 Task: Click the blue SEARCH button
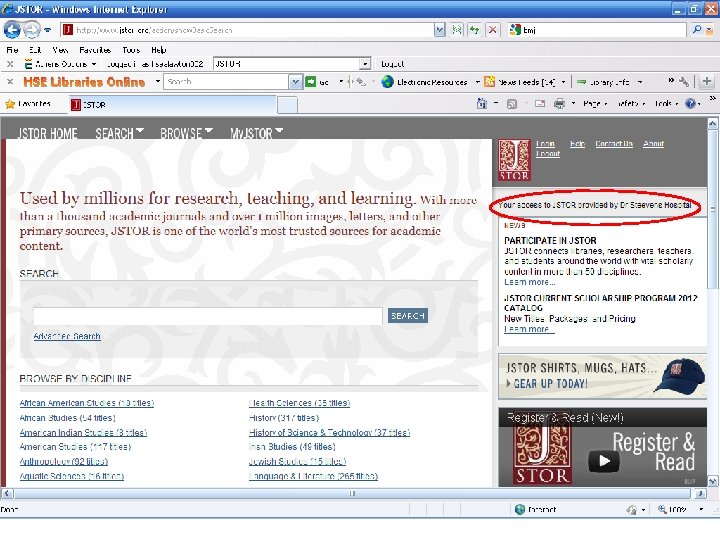tap(408, 315)
